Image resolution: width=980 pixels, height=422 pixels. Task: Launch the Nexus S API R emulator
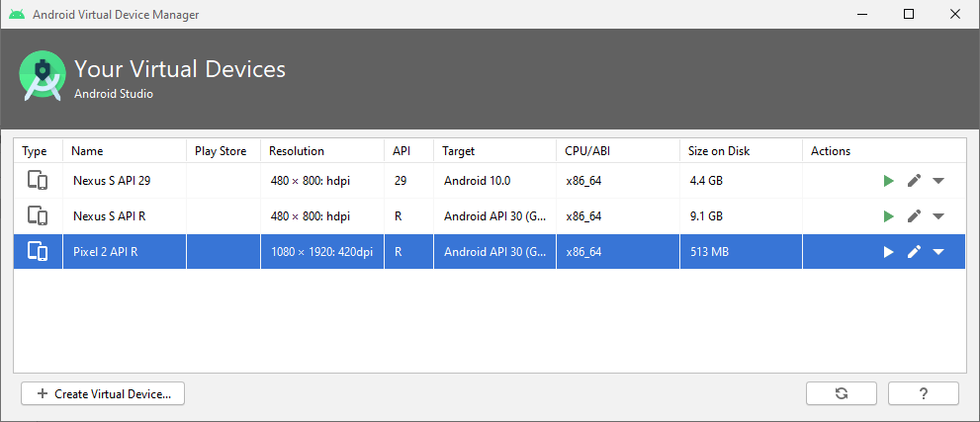[x=888, y=216]
